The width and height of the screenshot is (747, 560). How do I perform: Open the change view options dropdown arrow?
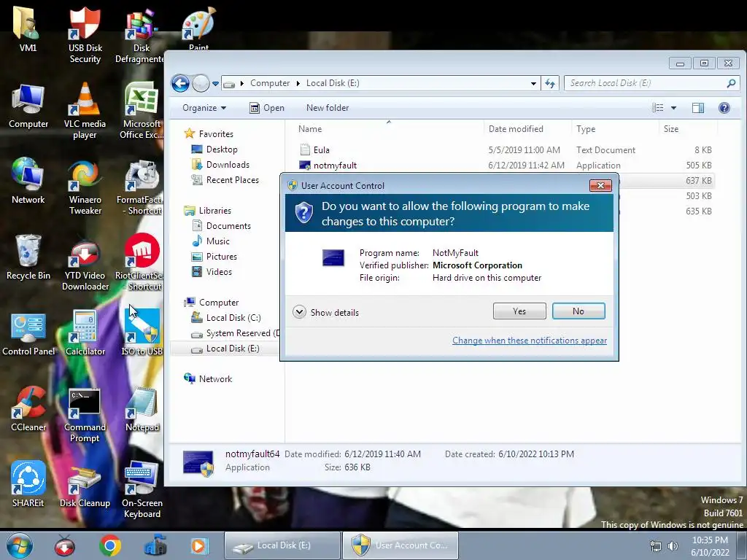tap(673, 108)
